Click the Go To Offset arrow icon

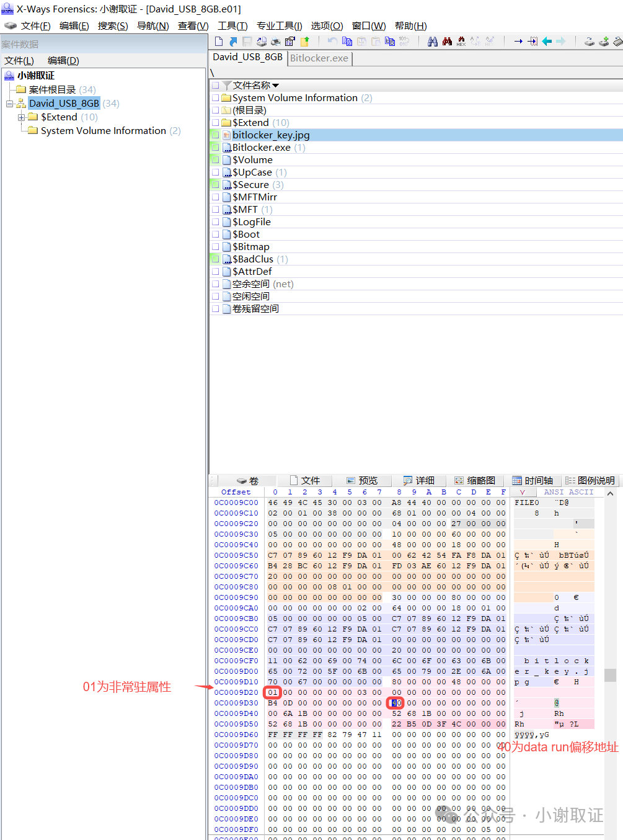tap(518, 42)
